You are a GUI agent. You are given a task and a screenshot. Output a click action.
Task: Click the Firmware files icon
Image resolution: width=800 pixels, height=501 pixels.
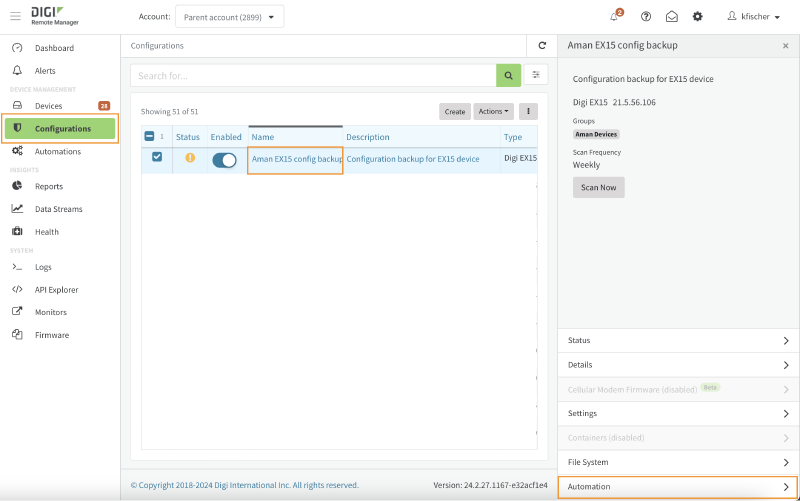click(17, 334)
